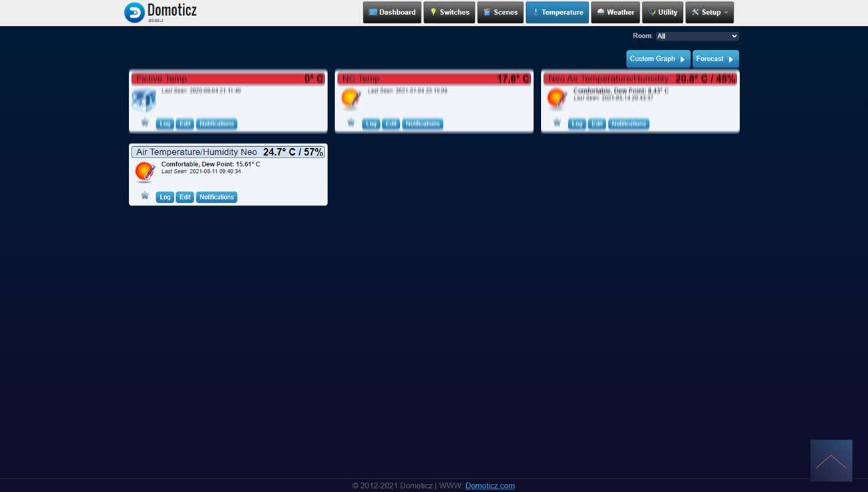Click the back-to-top arrow button
Screen dimensions: 868x492
pos(831,461)
